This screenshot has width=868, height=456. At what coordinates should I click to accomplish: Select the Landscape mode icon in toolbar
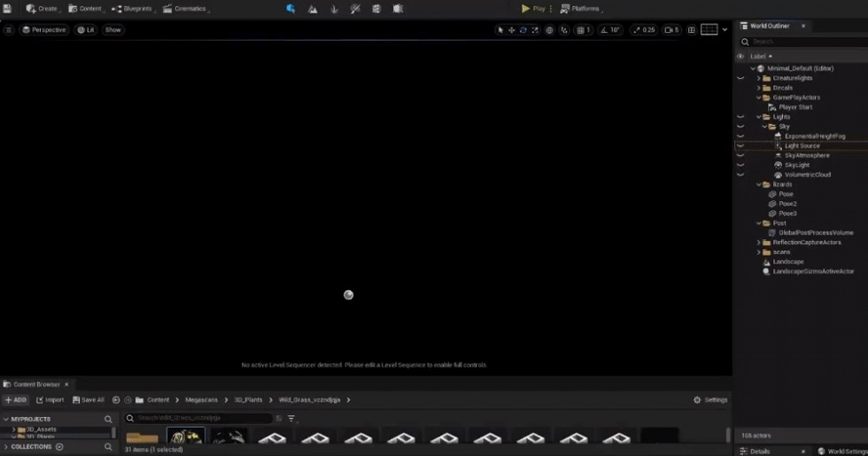pyautogui.click(x=313, y=9)
